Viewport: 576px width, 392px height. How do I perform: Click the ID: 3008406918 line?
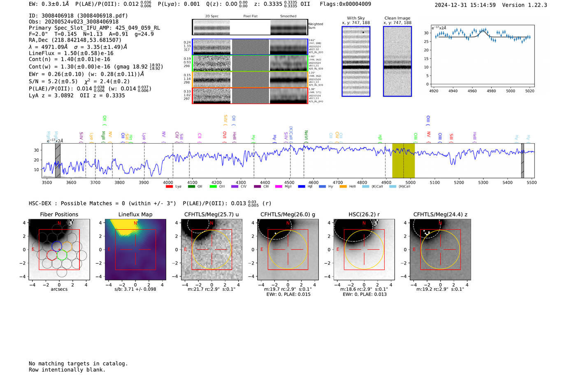point(78,16)
